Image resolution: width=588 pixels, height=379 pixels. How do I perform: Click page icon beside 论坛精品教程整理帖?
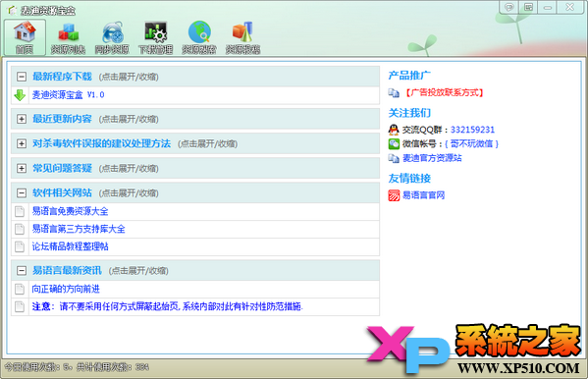20,246
